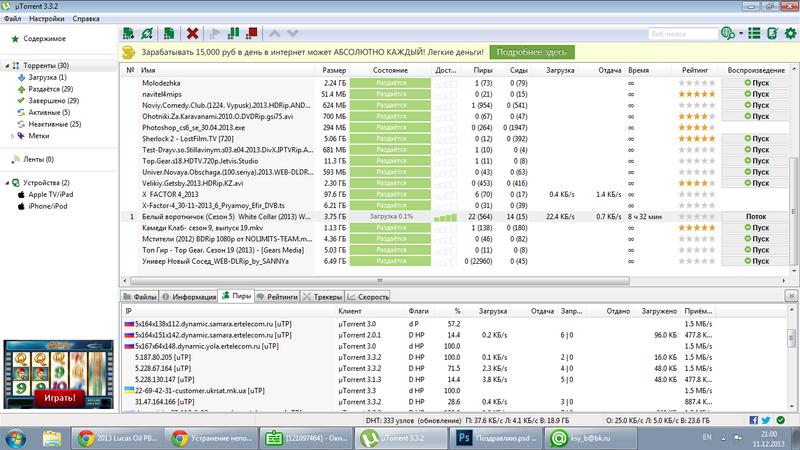This screenshot has height=450, width=800.
Task: Click Пуск button for Sherlock 2 torrent
Action: 756,138
